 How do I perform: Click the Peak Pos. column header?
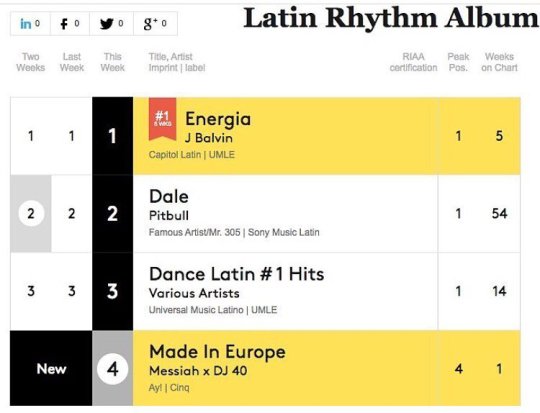point(458,62)
